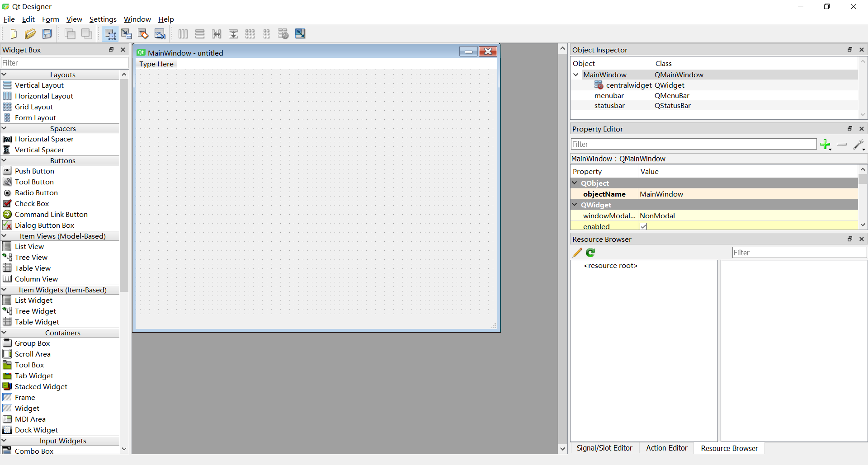Open the Form menu
Image resolution: width=868 pixels, height=465 pixels.
click(x=50, y=19)
